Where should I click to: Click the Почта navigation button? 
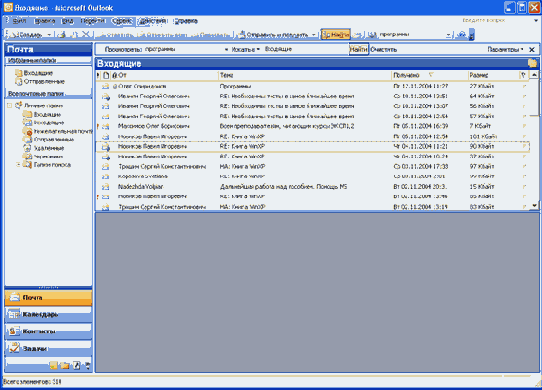pos(48,298)
